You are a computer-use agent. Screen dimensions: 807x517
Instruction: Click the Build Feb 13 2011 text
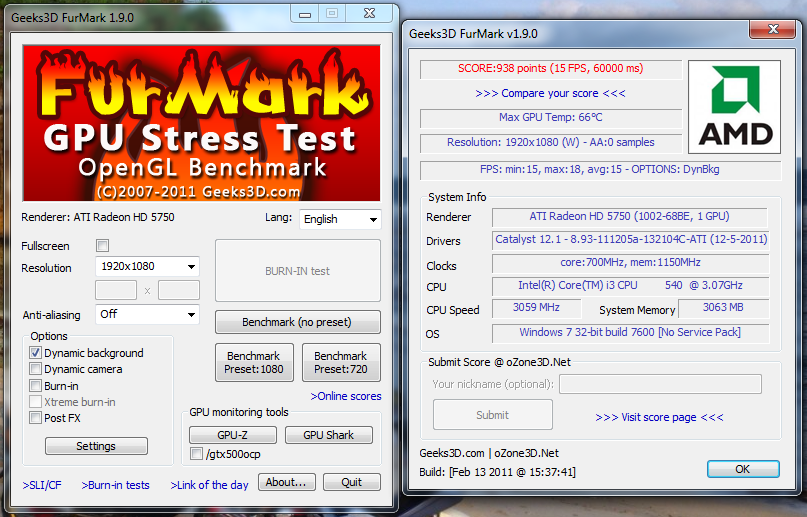point(497,472)
